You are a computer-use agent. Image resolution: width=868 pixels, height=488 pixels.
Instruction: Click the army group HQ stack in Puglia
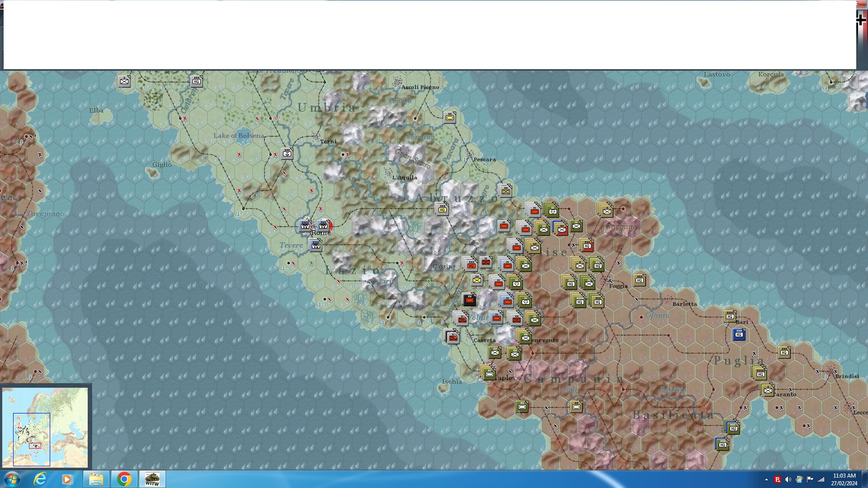click(x=760, y=374)
